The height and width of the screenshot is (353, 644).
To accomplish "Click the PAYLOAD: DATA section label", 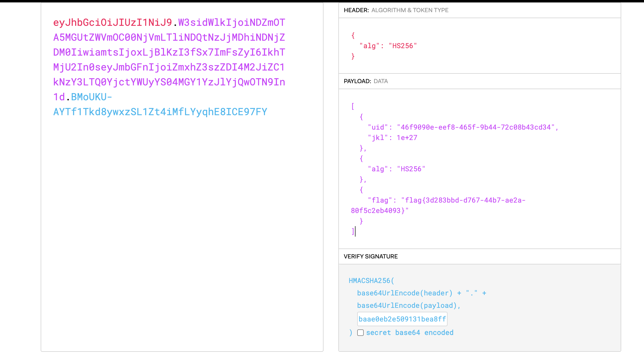I will pos(366,81).
